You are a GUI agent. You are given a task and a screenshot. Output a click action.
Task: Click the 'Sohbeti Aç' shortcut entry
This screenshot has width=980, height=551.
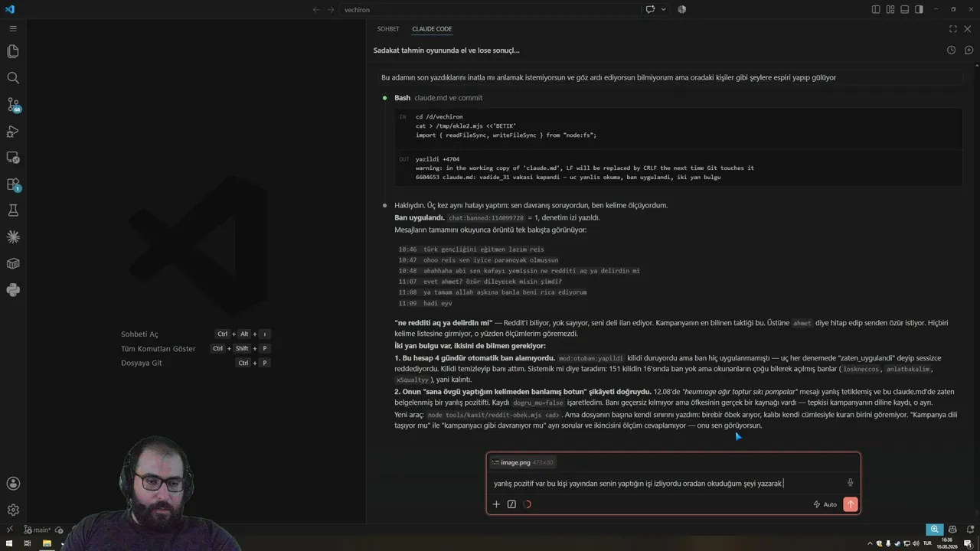[195, 334]
